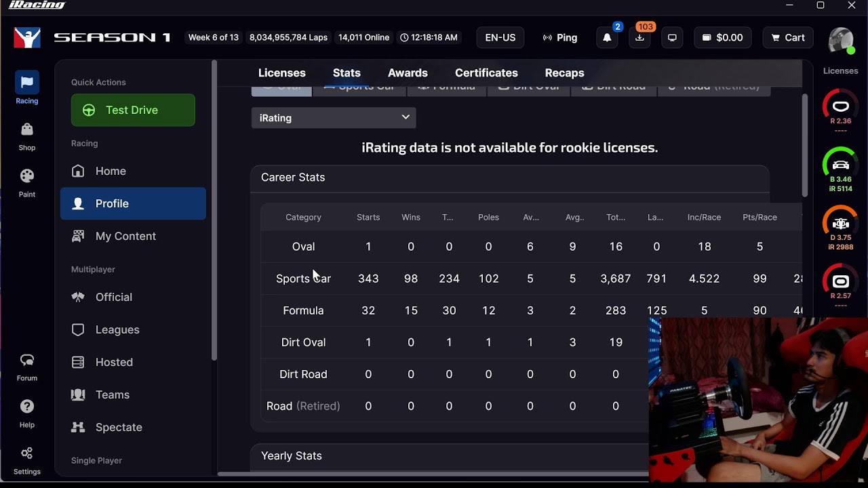This screenshot has width=868, height=488.
Task: Open the EN-US language selector
Action: pyautogui.click(x=500, y=38)
